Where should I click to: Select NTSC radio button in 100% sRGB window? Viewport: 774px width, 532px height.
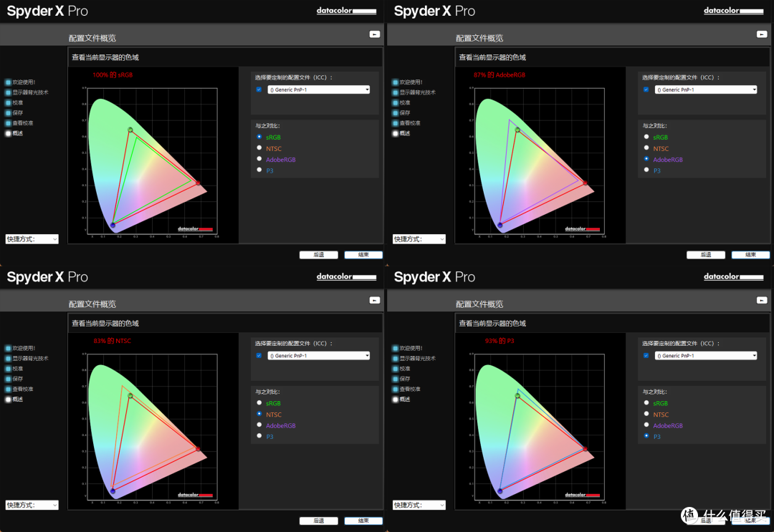pos(259,148)
